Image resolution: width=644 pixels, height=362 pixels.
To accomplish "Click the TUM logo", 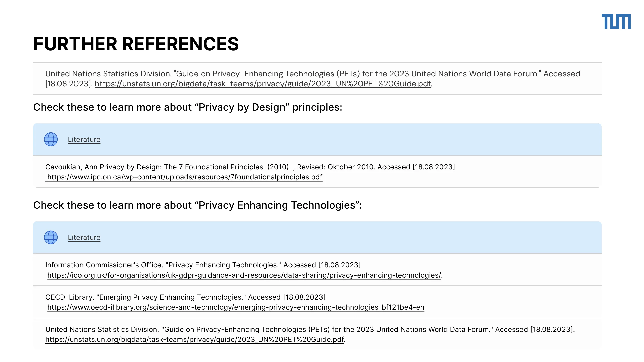I will 616,22.
